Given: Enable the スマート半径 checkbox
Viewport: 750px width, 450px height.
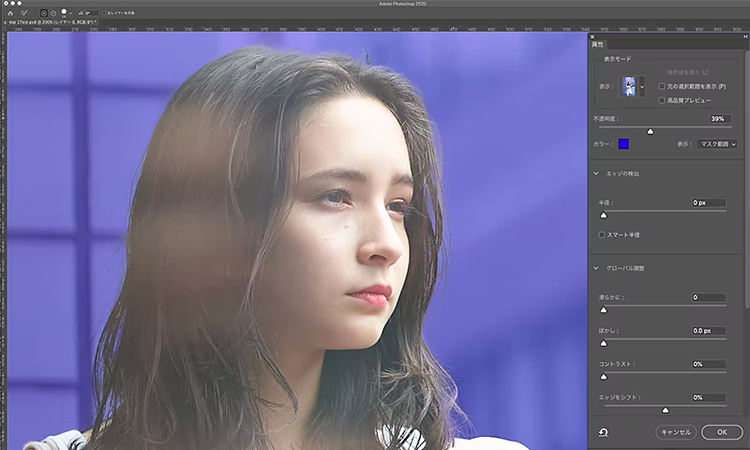Looking at the screenshot, I should pyautogui.click(x=602, y=235).
